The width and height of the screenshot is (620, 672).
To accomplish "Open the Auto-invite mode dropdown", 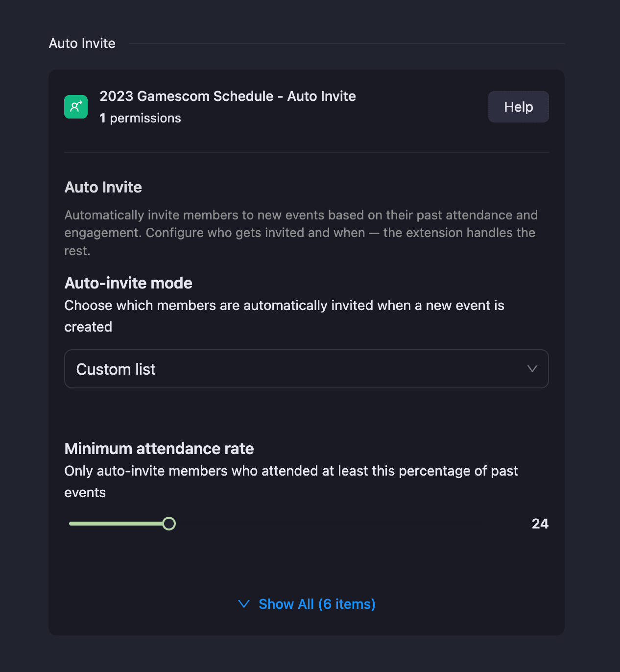I will click(306, 369).
